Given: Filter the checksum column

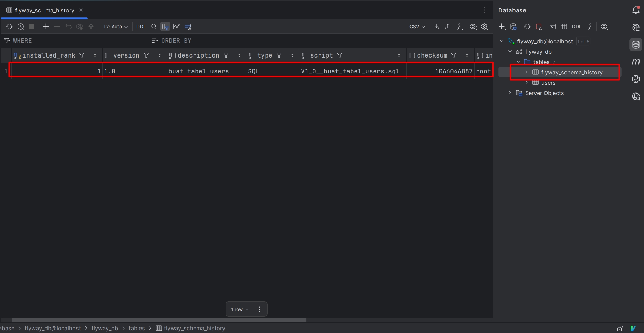Looking at the screenshot, I should pyautogui.click(x=454, y=55).
